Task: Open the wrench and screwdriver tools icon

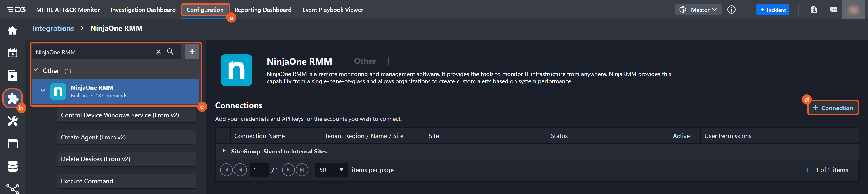Action: (x=12, y=121)
